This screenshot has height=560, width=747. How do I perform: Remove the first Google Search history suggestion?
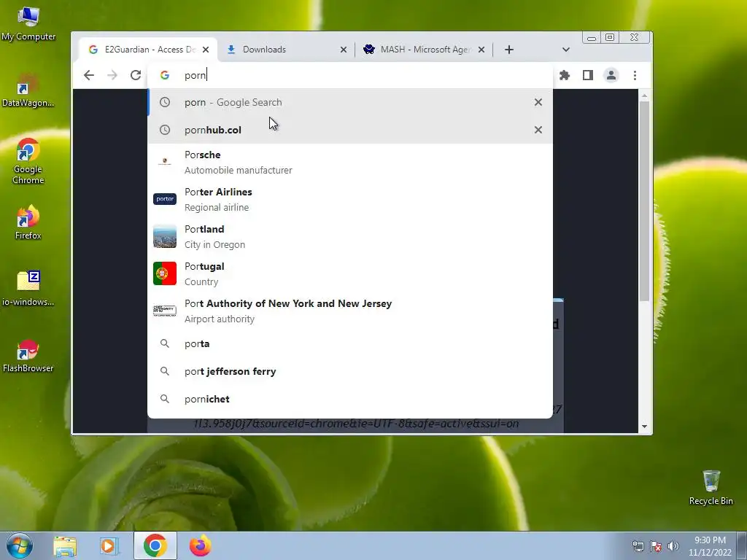click(x=538, y=102)
